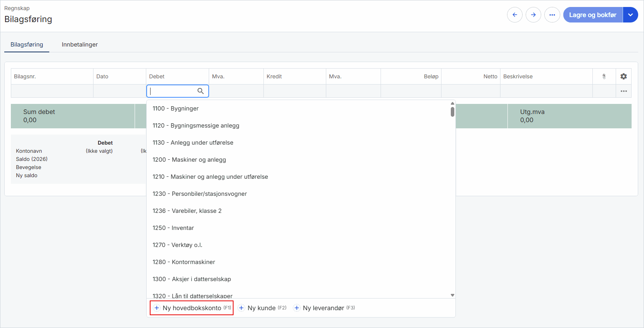The height and width of the screenshot is (328, 644).
Task: Click the account list scrollbar thumb
Action: (452, 112)
